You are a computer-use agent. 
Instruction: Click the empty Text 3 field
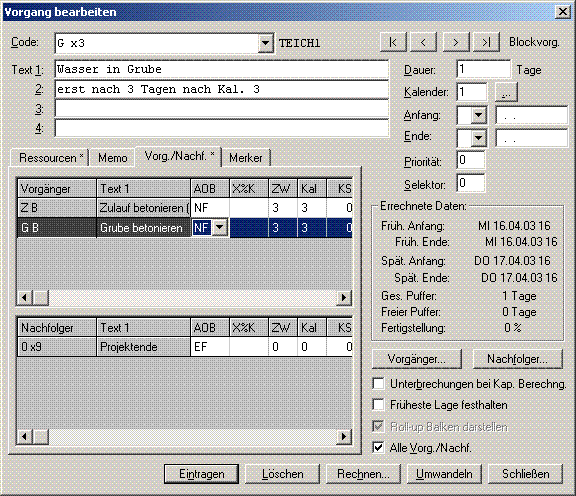click(222, 109)
